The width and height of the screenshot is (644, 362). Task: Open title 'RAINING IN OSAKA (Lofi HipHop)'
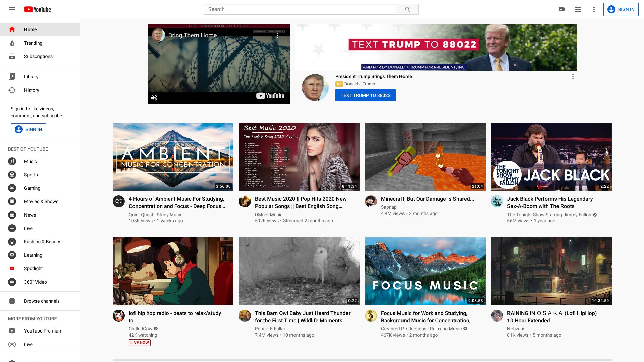coord(552,317)
